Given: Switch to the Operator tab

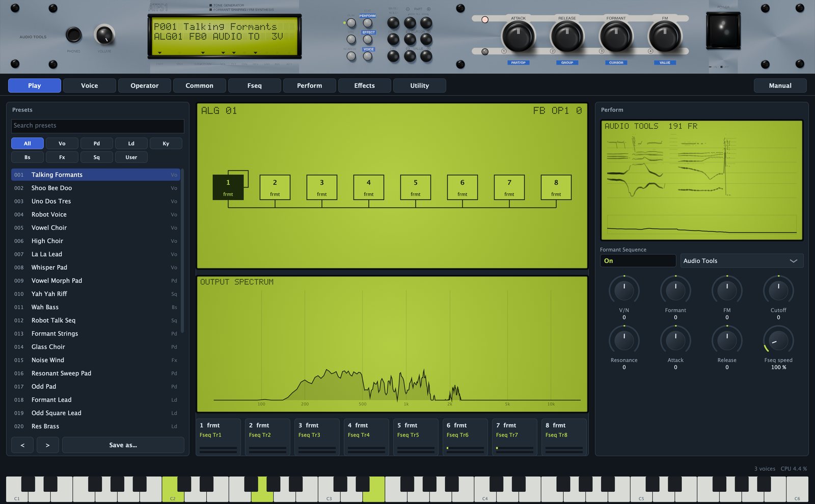Looking at the screenshot, I should tap(145, 86).
